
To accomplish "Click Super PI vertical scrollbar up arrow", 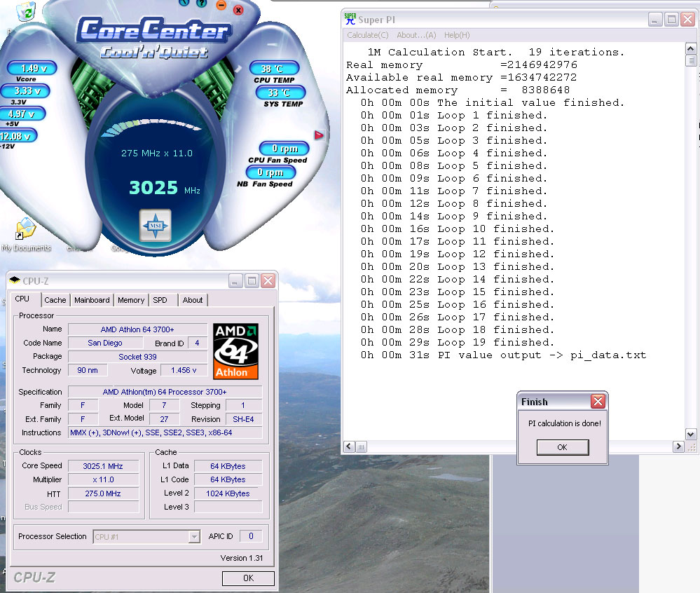I will 690,48.
